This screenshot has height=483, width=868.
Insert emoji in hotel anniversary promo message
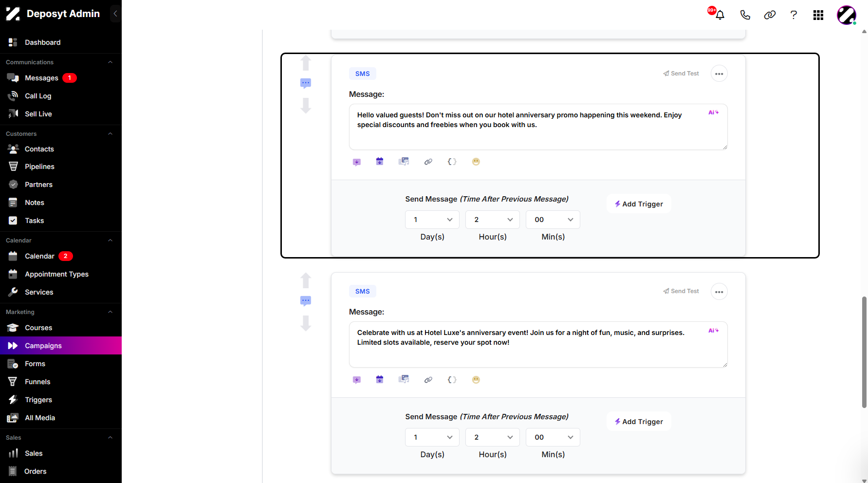pyautogui.click(x=476, y=162)
